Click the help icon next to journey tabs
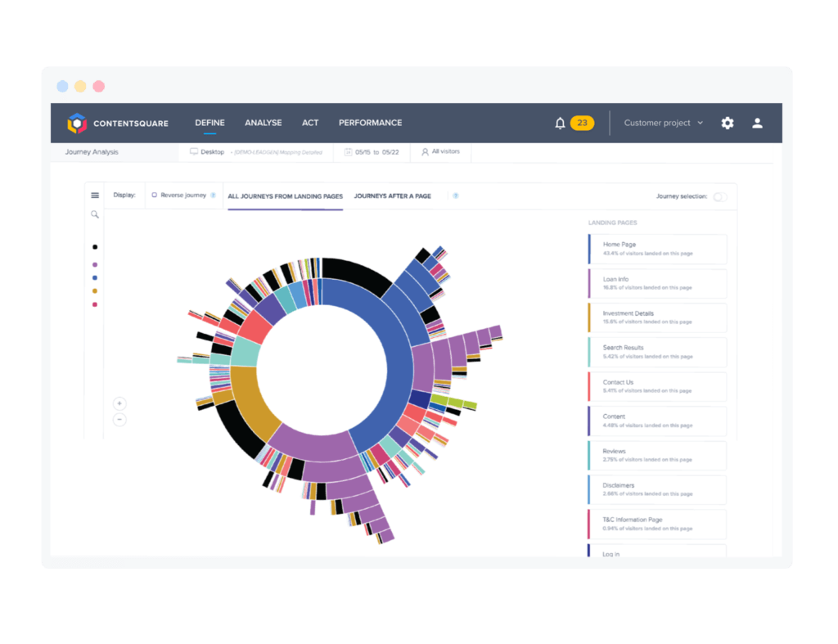The height and width of the screenshot is (644, 838). 455,196
